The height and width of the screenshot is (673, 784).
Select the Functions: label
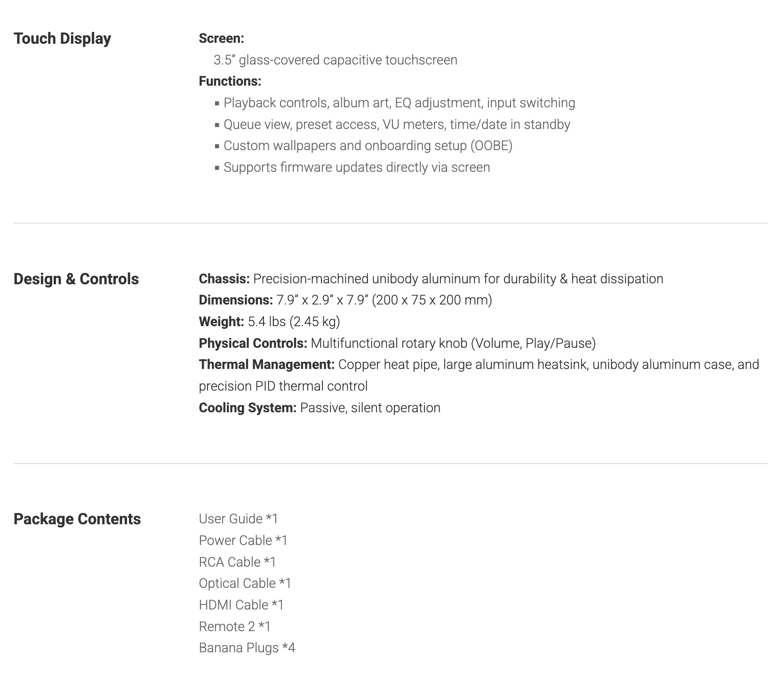coord(230,81)
